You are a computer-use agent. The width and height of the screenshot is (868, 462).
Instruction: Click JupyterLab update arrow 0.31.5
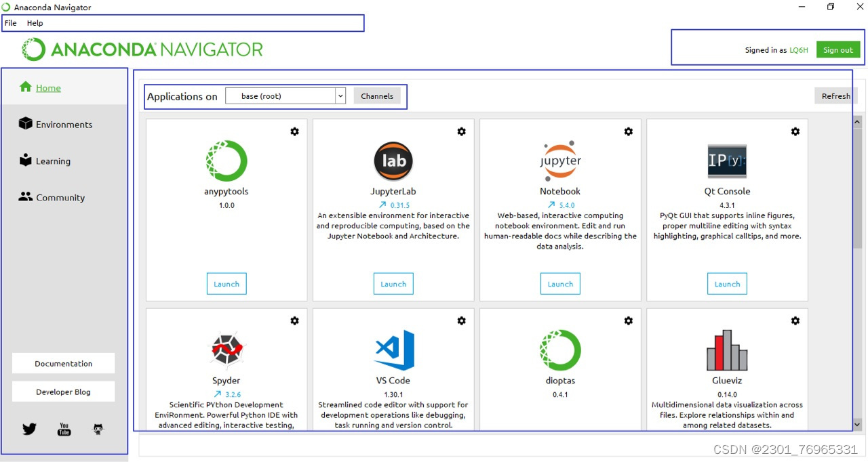point(393,205)
